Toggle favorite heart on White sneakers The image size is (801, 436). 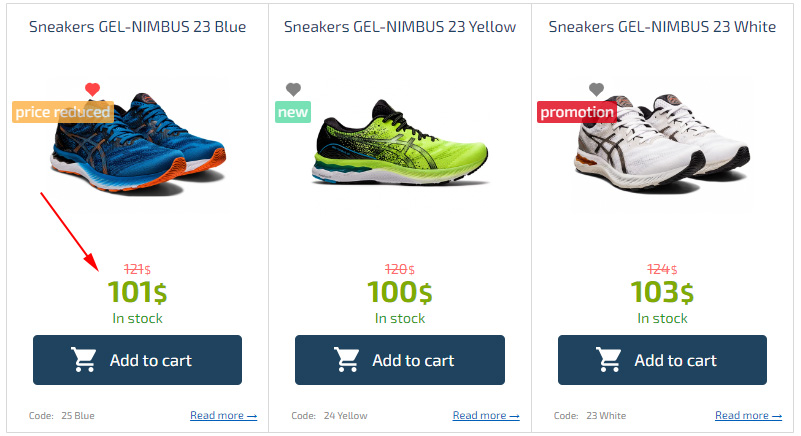596,90
